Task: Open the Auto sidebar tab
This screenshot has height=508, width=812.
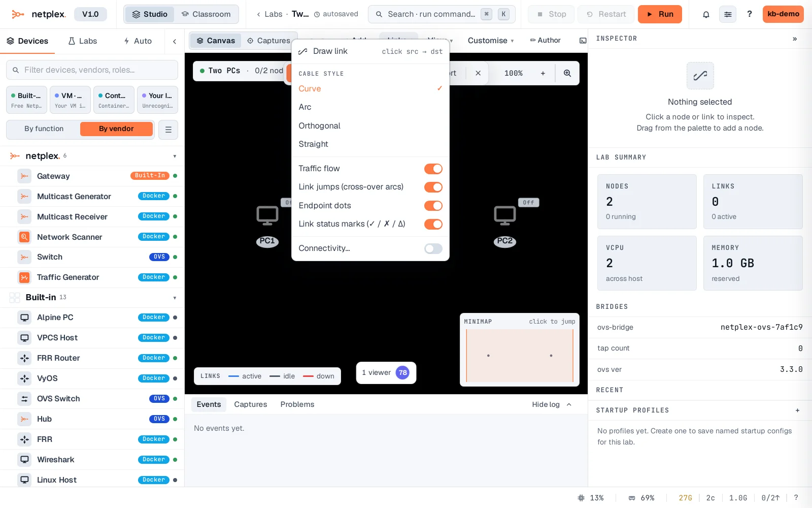Action: 138,41
